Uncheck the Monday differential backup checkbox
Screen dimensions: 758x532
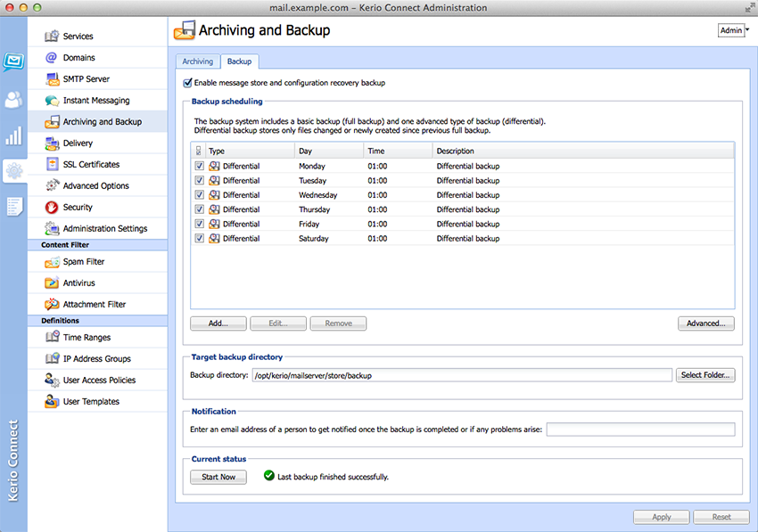[x=199, y=166]
